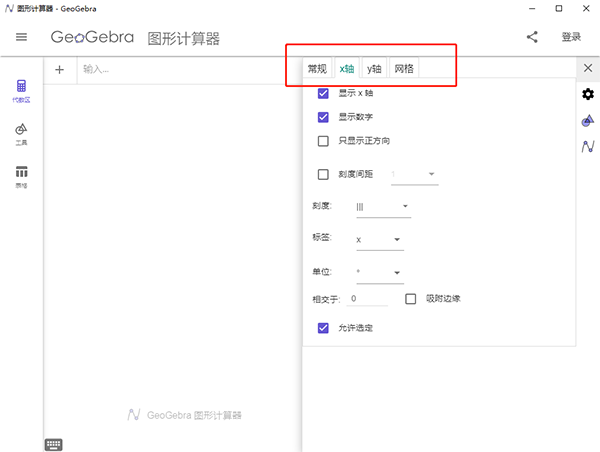The height and width of the screenshot is (452, 600).
Task: Open the Algebra view in sidebar
Action: tap(21, 91)
